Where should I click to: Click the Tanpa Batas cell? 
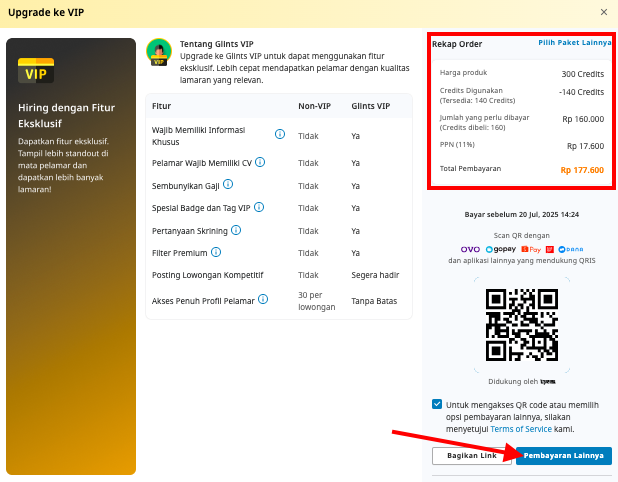374,301
